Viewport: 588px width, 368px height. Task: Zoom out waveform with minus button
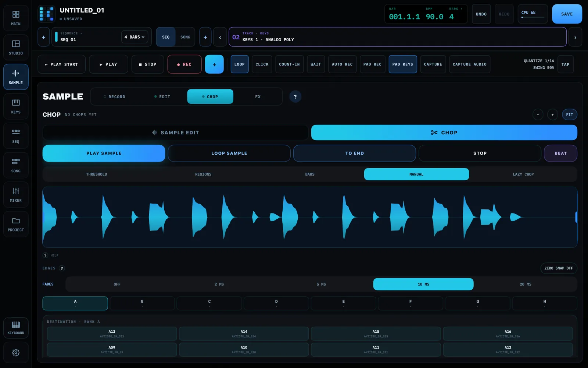coord(538,115)
